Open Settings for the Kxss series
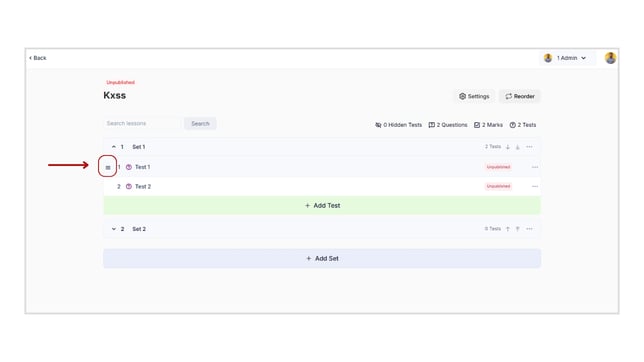 coord(474,96)
